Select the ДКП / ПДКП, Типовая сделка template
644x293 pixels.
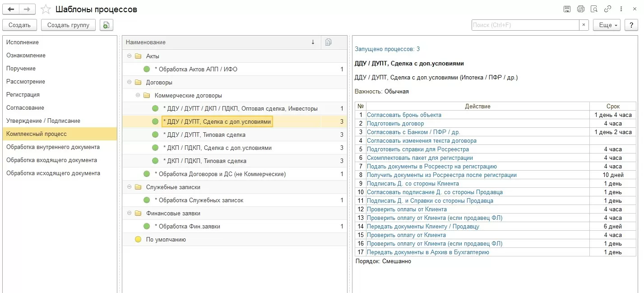[x=204, y=161]
